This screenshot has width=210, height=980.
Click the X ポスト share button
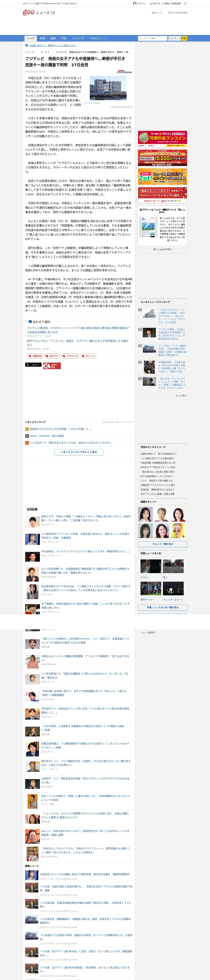[33, 364]
